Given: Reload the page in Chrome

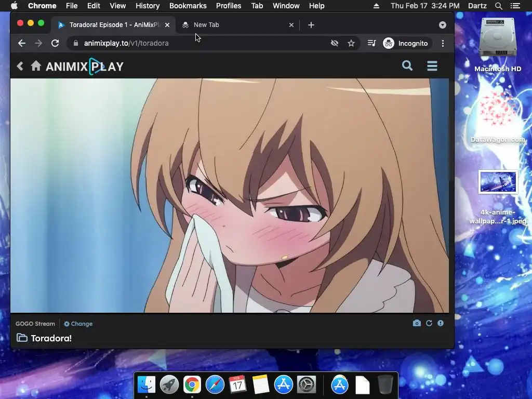Looking at the screenshot, I should pos(55,43).
